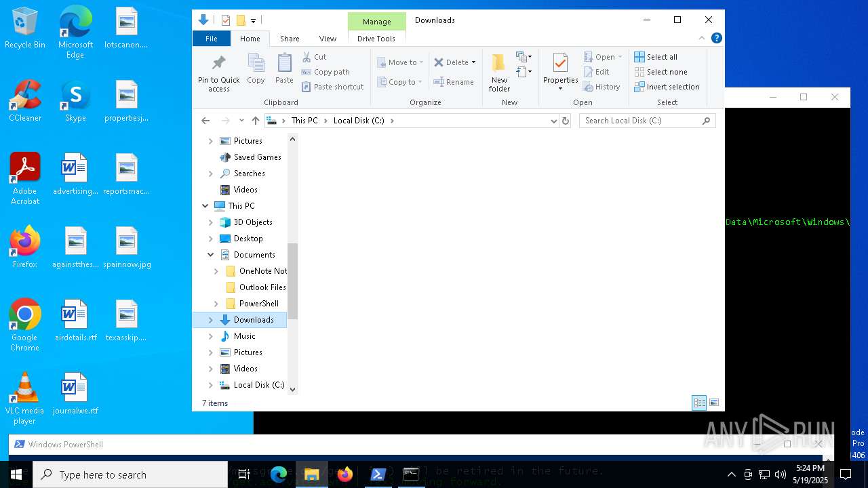Open recent locations dropdown arrow

[241, 121]
